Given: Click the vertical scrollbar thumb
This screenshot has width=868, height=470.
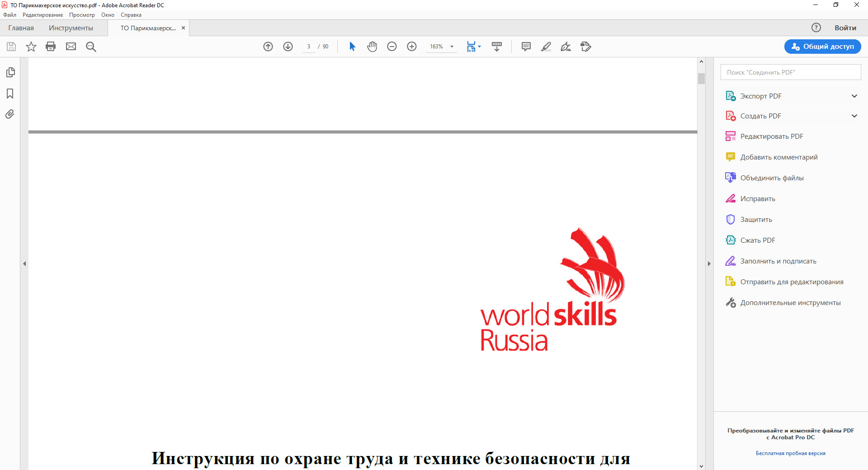Looking at the screenshot, I should [701, 79].
